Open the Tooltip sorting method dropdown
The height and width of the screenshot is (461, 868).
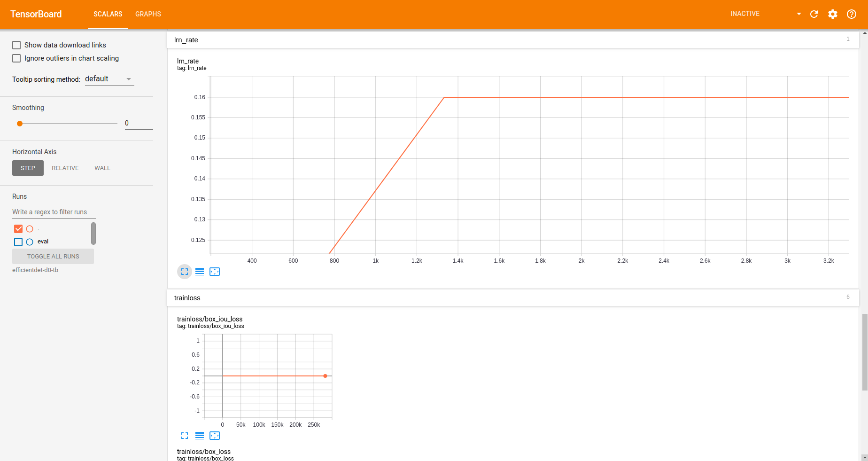point(109,78)
